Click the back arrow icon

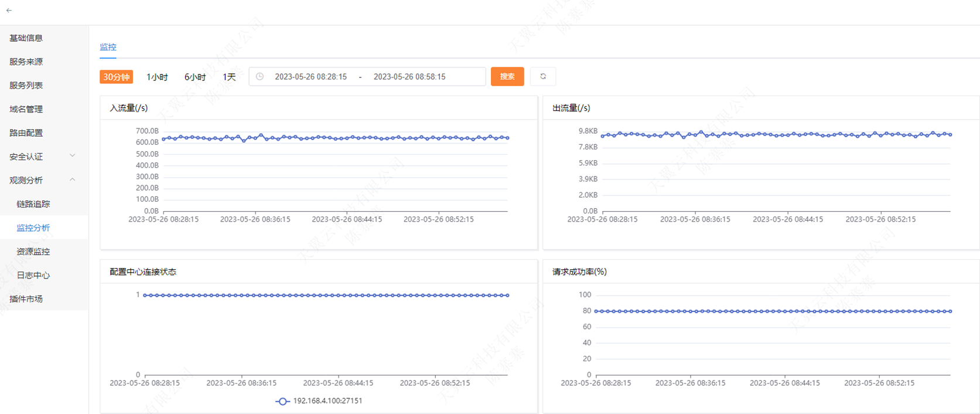tap(9, 11)
